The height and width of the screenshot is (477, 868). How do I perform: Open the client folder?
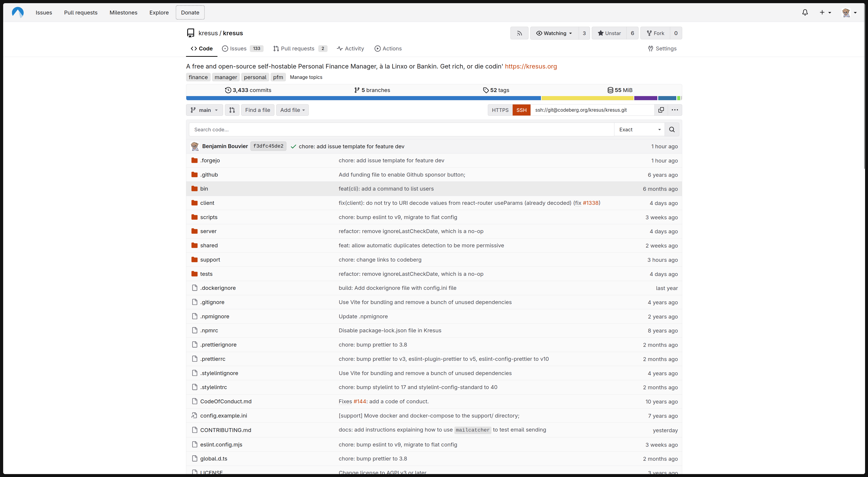pyautogui.click(x=207, y=203)
